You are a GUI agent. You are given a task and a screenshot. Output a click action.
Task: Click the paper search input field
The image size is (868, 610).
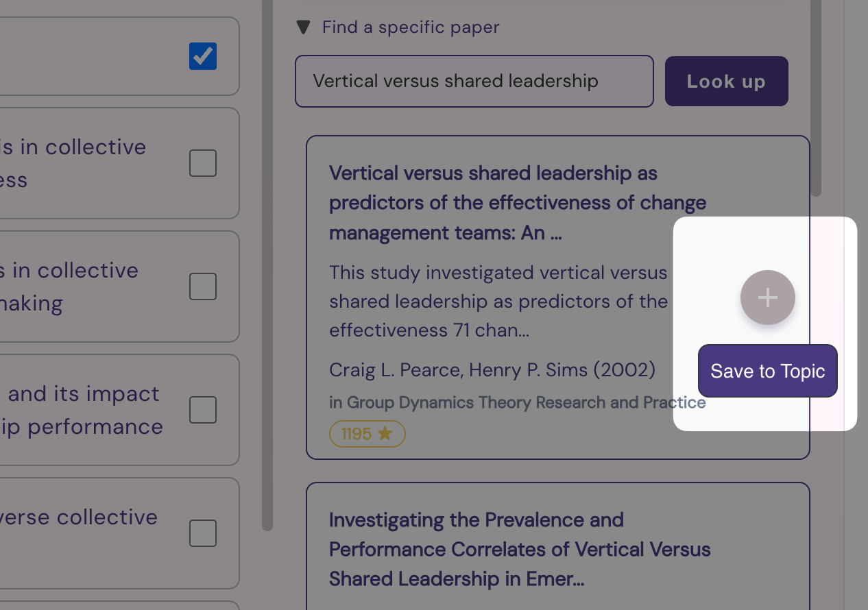(474, 81)
